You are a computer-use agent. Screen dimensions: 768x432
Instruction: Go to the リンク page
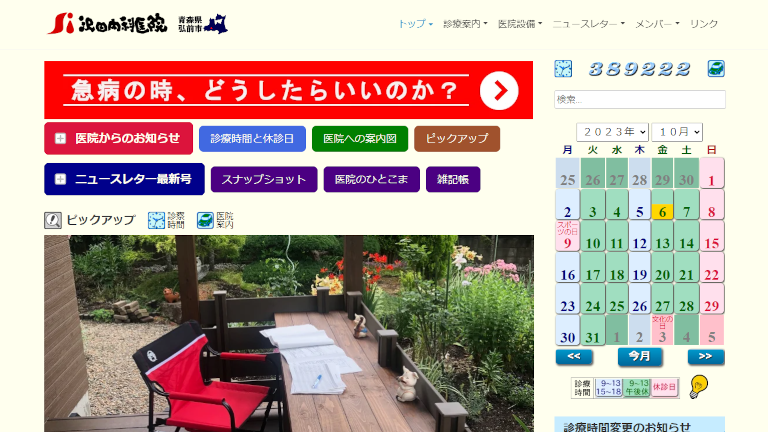704,24
